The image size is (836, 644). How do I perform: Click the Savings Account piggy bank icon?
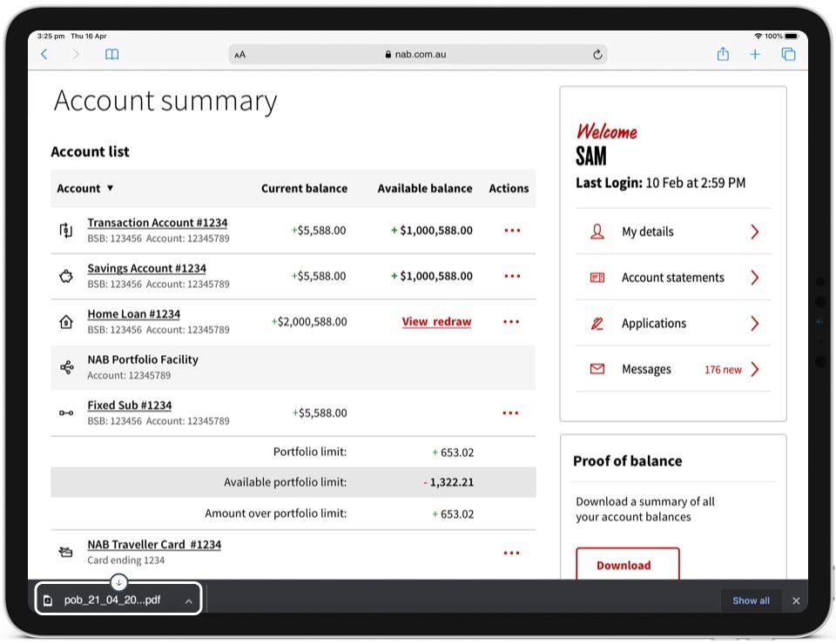pos(66,276)
